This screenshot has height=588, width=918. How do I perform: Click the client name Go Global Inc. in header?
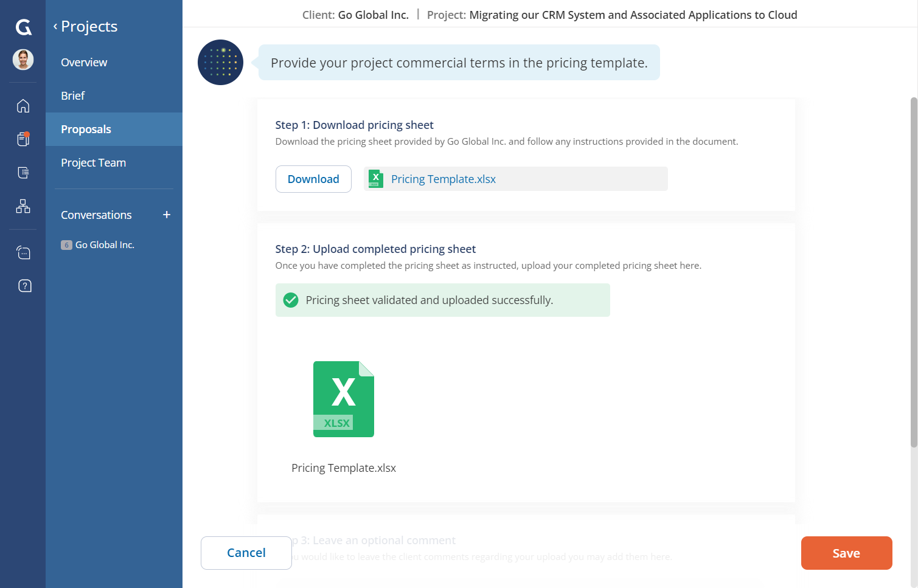point(373,15)
